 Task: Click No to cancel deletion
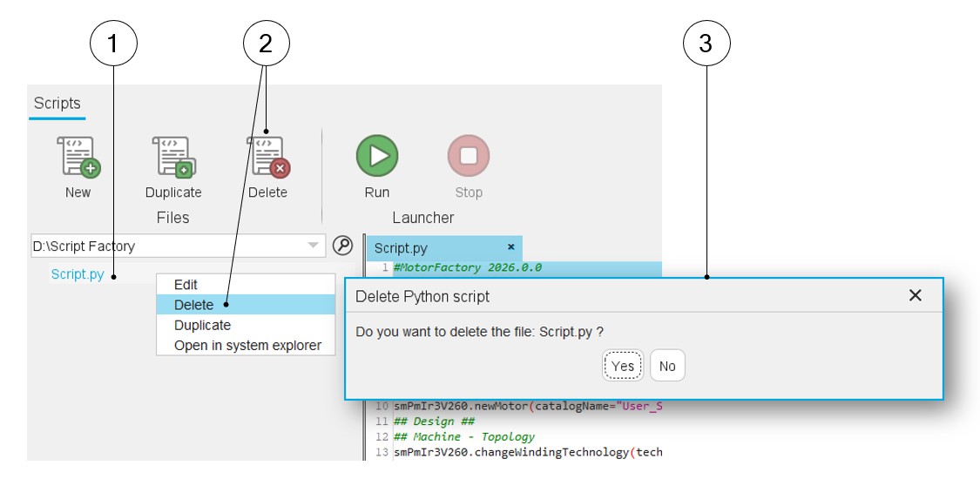coord(667,366)
